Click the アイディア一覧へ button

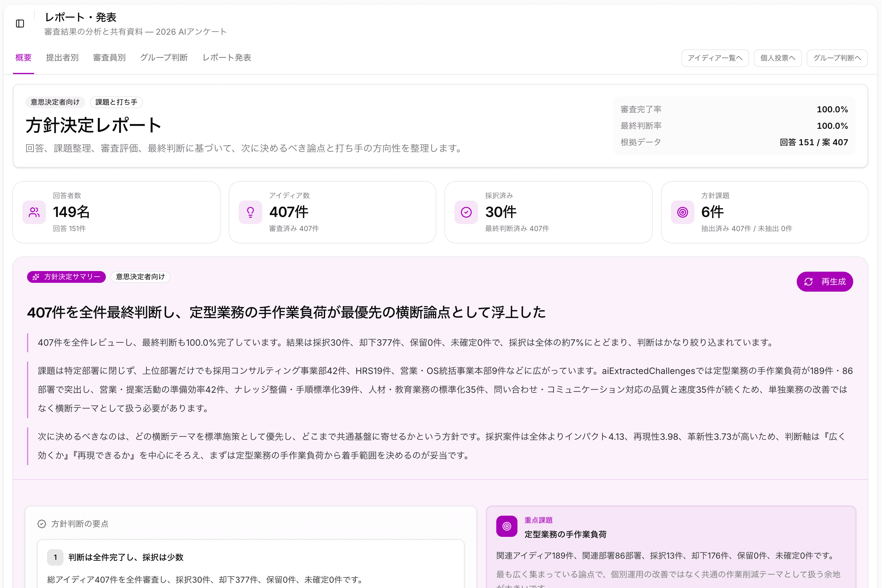click(x=715, y=58)
